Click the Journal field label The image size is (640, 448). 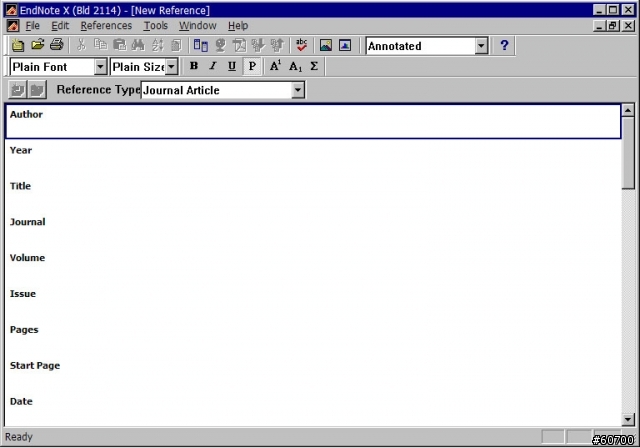point(27,222)
